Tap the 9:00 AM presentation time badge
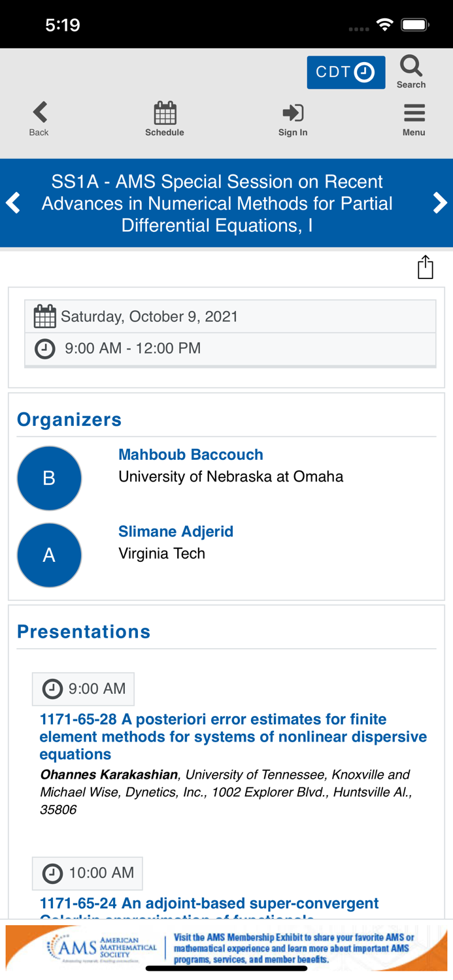Image resolution: width=453 pixels, height=980 pixels. 84,689
